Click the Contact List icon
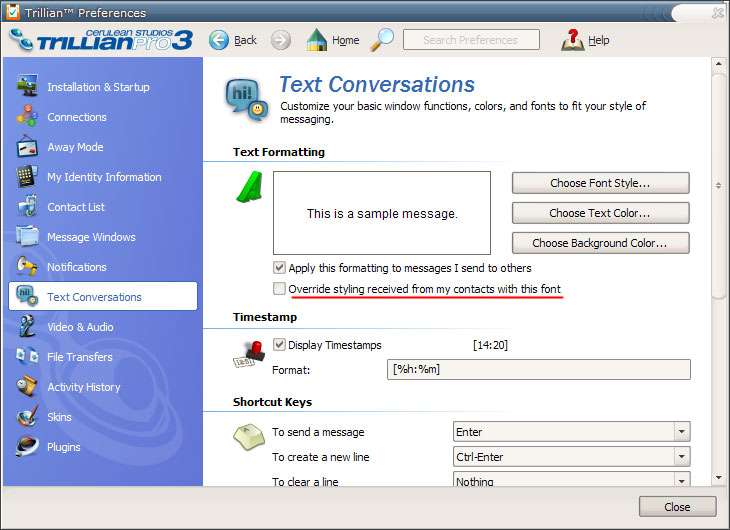 coord(27,206)
